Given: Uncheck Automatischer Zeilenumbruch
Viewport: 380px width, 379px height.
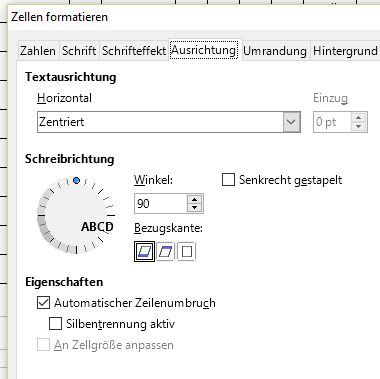Looking at the screenshot, I should tap(43, 303).
